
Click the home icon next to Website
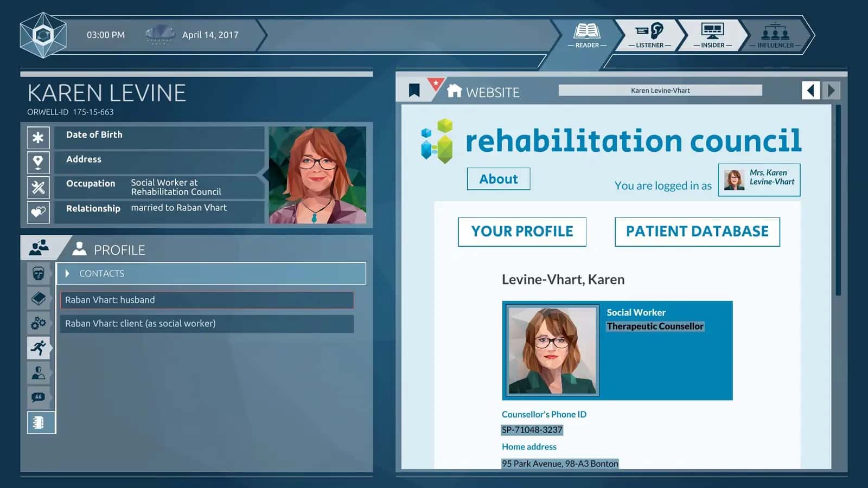tap(454, 91)
